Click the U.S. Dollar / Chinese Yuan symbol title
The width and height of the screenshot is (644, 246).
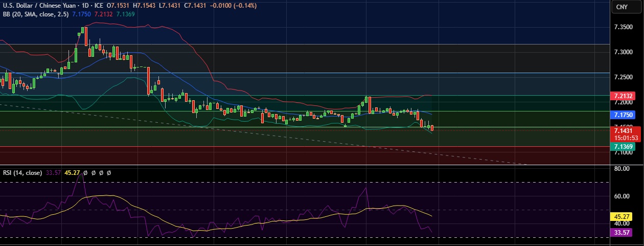point(38,5)
